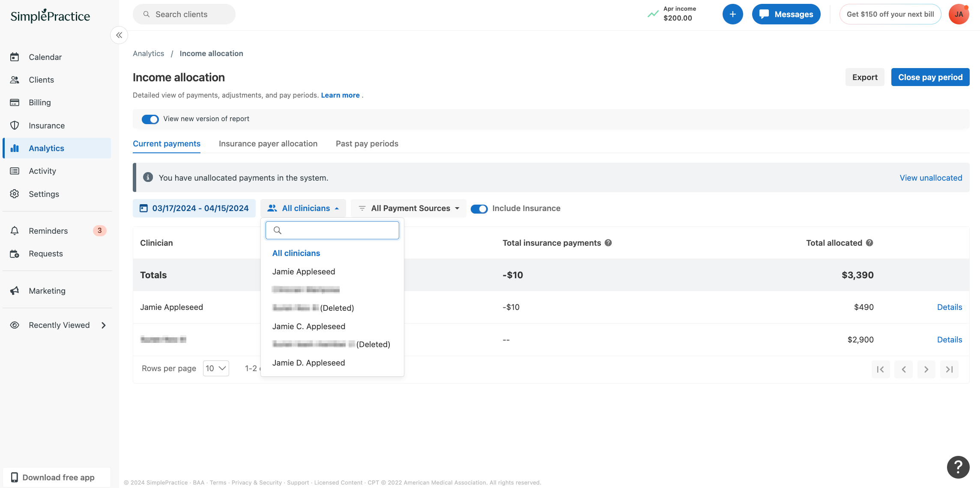Click the info icon in unallocated banner

[148, 177]
